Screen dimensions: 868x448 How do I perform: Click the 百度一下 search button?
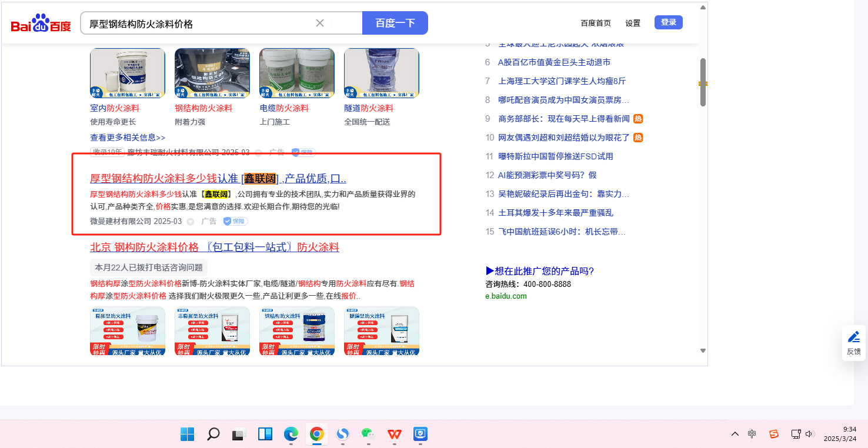pos(395,23)
